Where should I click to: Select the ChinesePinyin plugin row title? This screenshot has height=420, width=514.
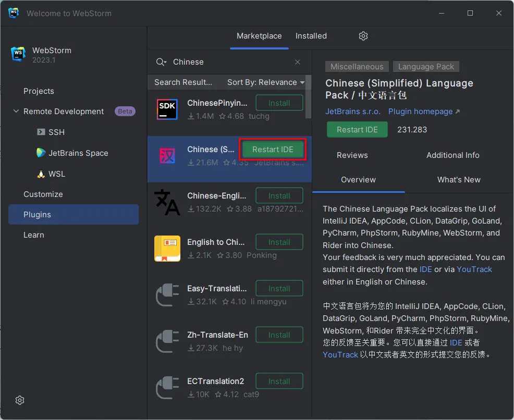pos(217,103)
